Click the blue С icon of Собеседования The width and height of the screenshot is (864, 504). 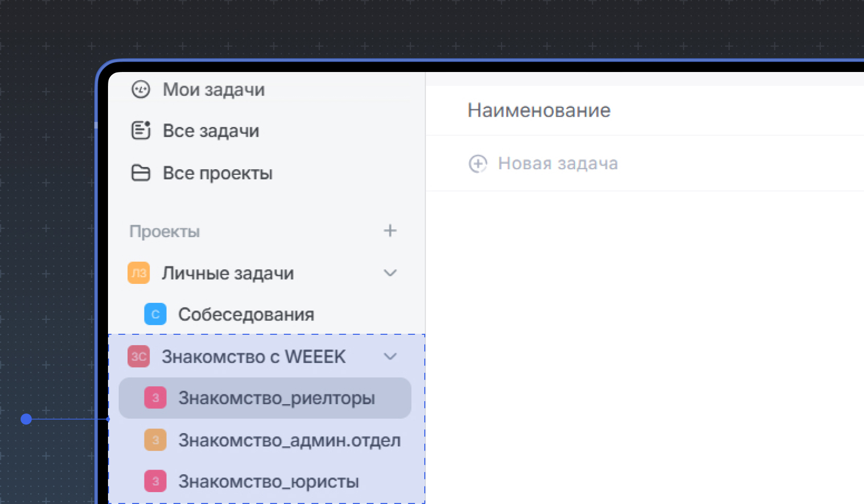155,314
